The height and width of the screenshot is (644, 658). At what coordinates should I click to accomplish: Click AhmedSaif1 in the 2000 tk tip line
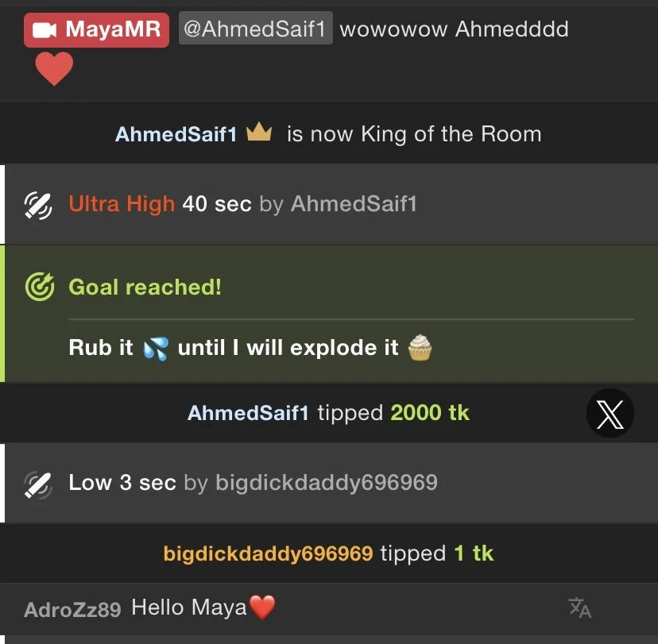click(248, 413)
